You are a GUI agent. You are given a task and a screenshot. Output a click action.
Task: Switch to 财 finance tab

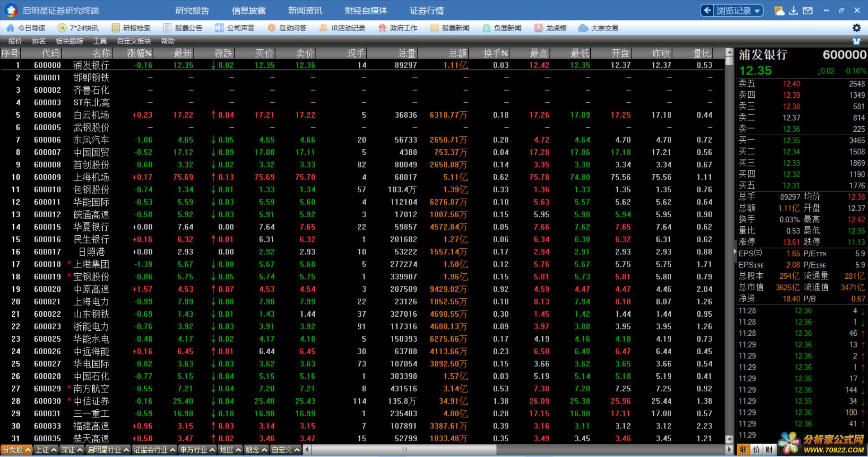tap(769, 450)
